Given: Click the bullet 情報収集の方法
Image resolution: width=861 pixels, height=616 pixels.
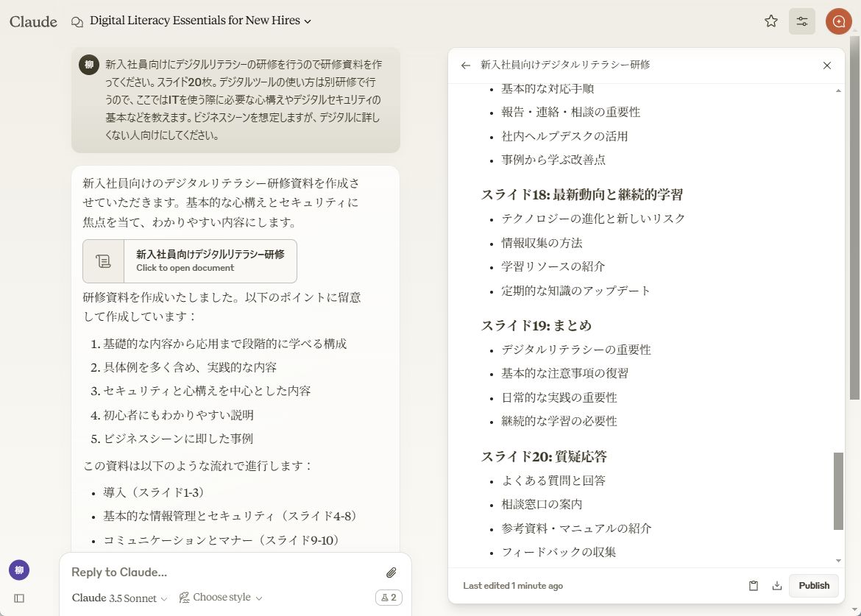Looking at the screenshot, I should coord(542,243).
